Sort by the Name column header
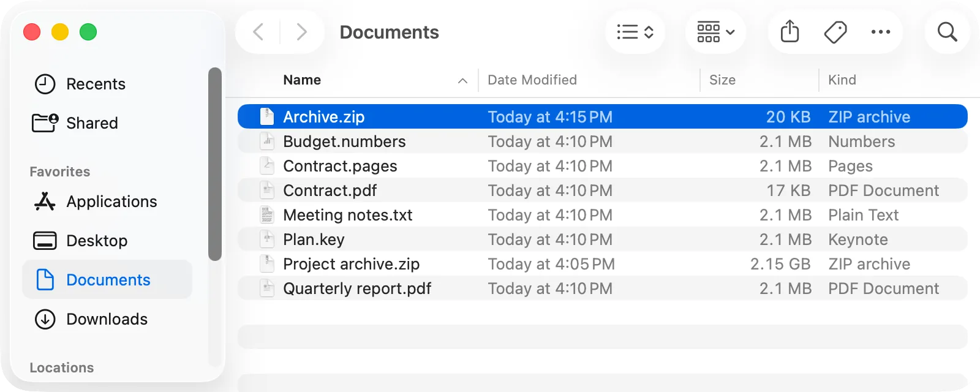The height and width of the screenshot is (392, 980). coord(302,80)
